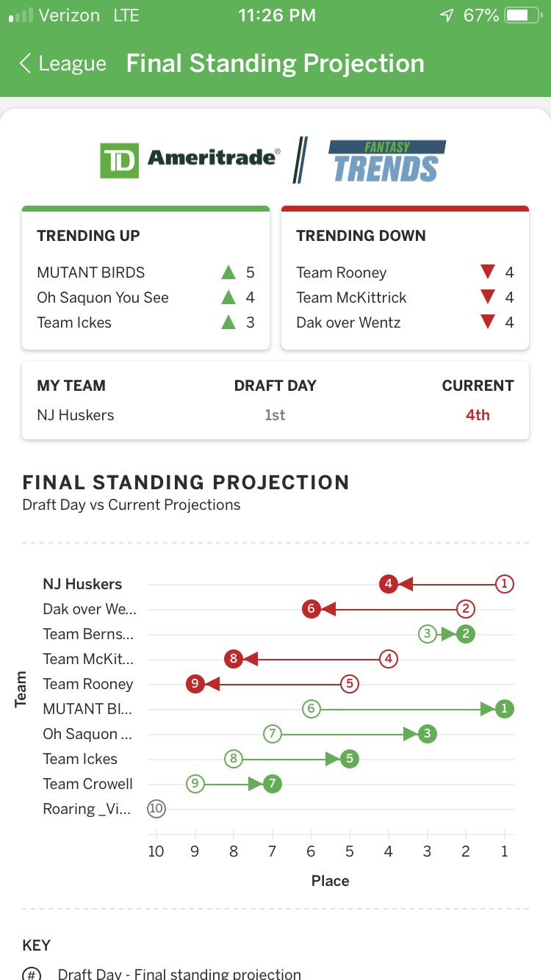Screen dimensions: 551x980
Task: Tap the filled green 5 marker for Team Ickes
Action: click(x=350, y=759)
